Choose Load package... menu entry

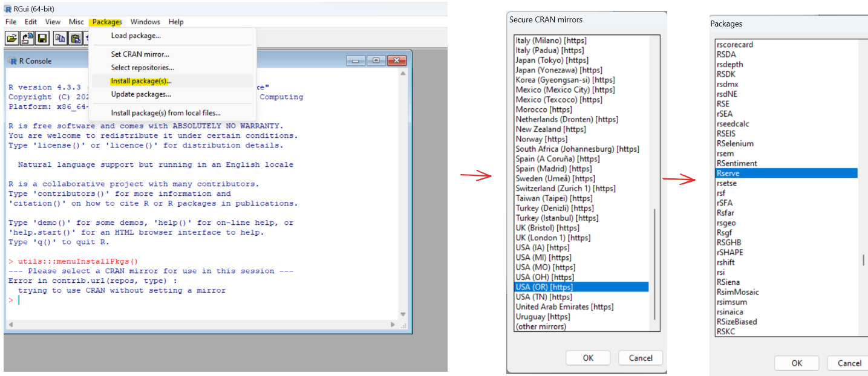pyautogui.click(x=172, y=36)
